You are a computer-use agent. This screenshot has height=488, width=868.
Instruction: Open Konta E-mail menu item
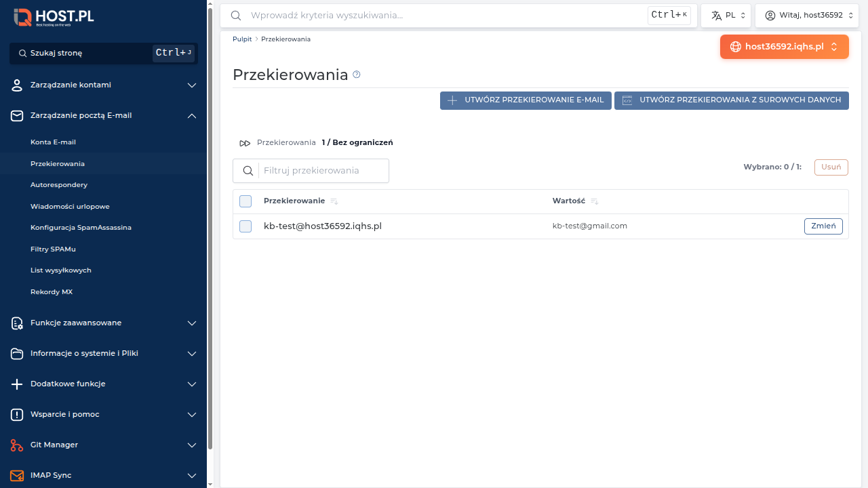53,142
